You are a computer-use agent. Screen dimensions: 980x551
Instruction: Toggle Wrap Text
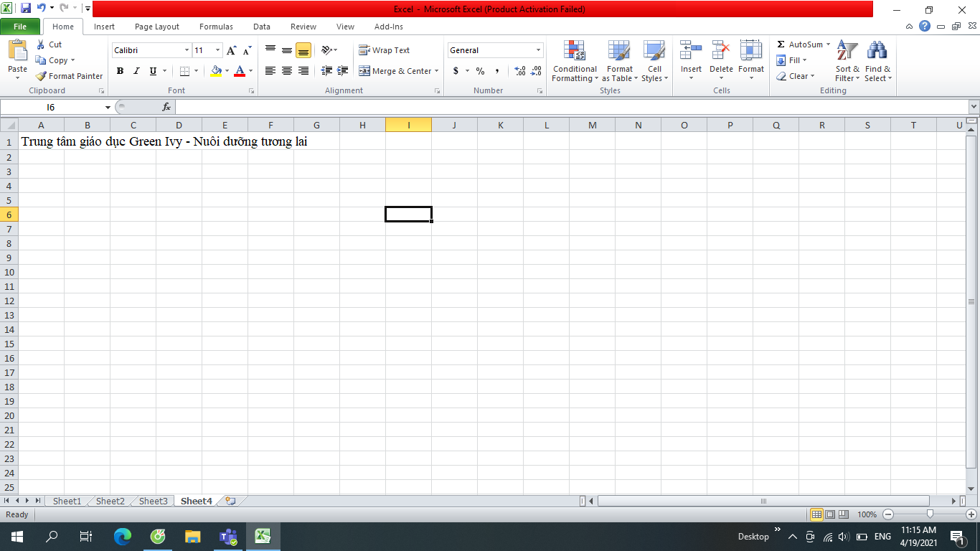point(385,50)
